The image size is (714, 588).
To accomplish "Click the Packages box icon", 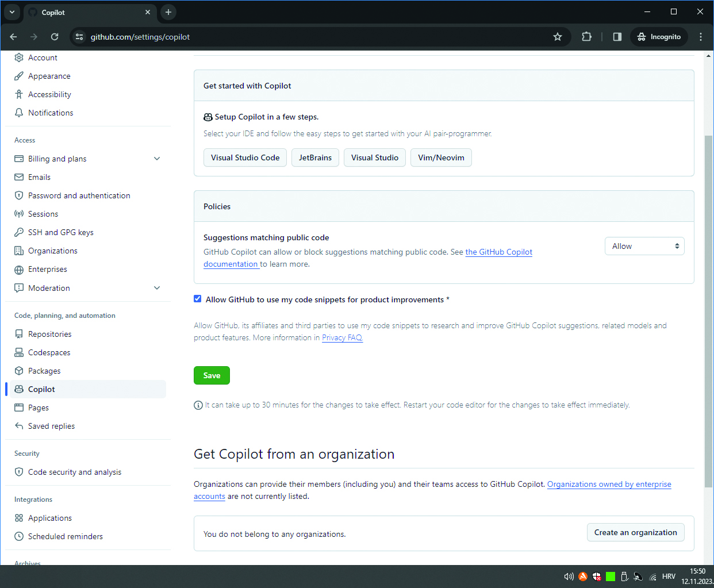I will pyautogui.click(x=19, y=371).
